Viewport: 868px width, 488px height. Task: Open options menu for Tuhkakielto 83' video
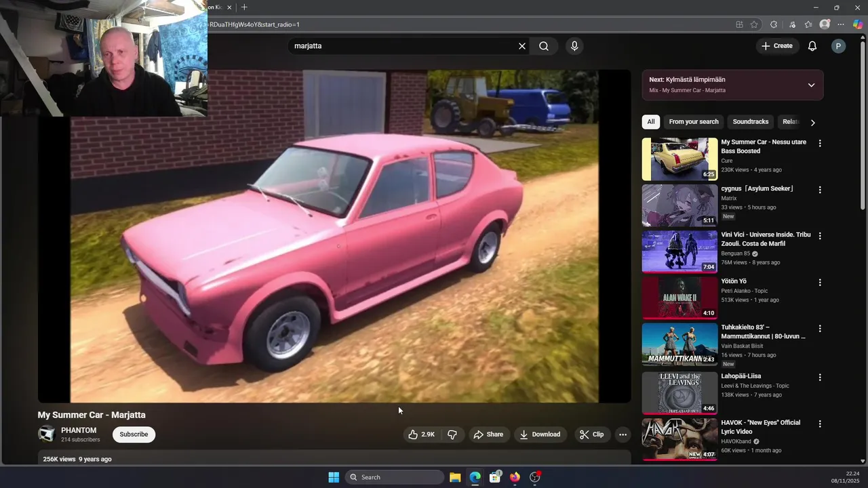(820, 329)
